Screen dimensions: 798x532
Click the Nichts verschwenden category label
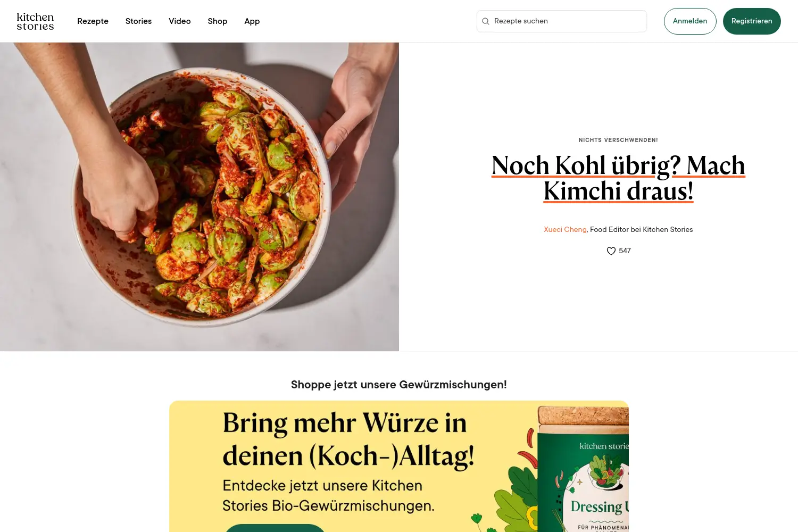click(x=618, y=140)
